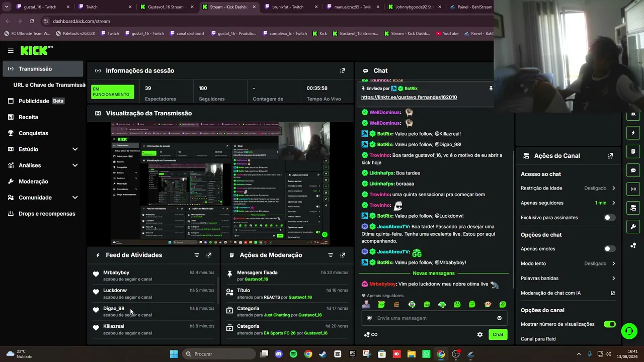Open the emoji picker in message box
Viewport: 644px width, 362px height.
coord(499,318)
